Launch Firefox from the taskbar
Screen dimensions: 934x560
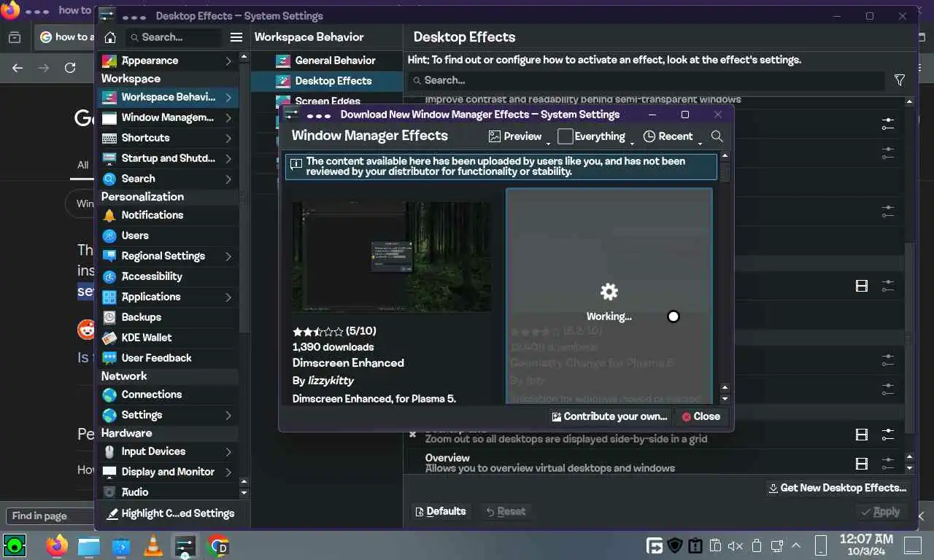(56, 545)
